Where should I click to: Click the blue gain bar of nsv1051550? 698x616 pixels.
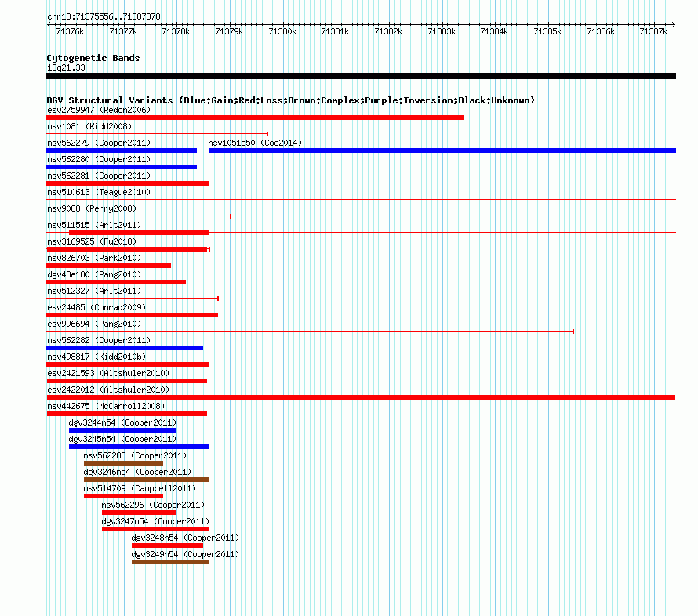click(x=442, y=150)
